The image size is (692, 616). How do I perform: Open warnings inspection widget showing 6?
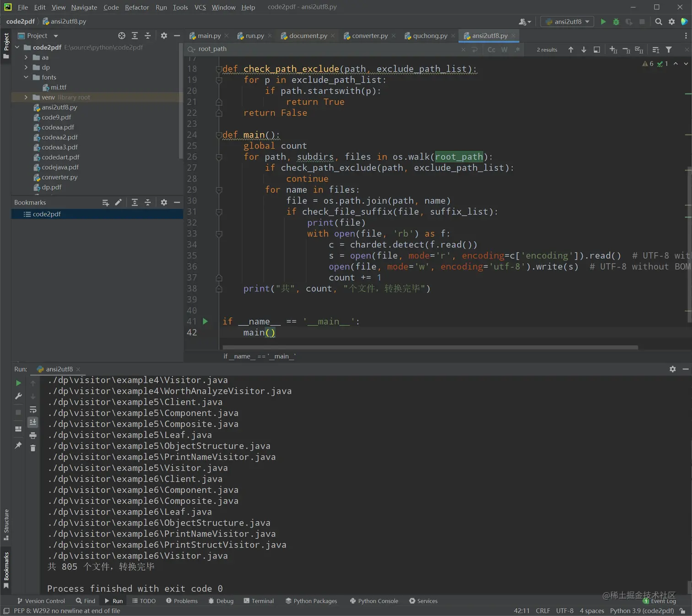pyautogui.click(x=648, y=64)
